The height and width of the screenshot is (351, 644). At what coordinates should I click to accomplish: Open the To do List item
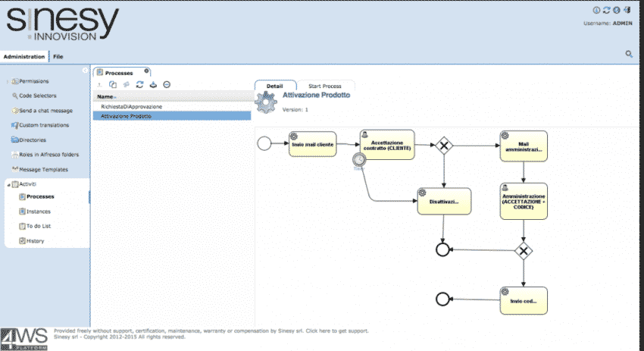(39, 226)
